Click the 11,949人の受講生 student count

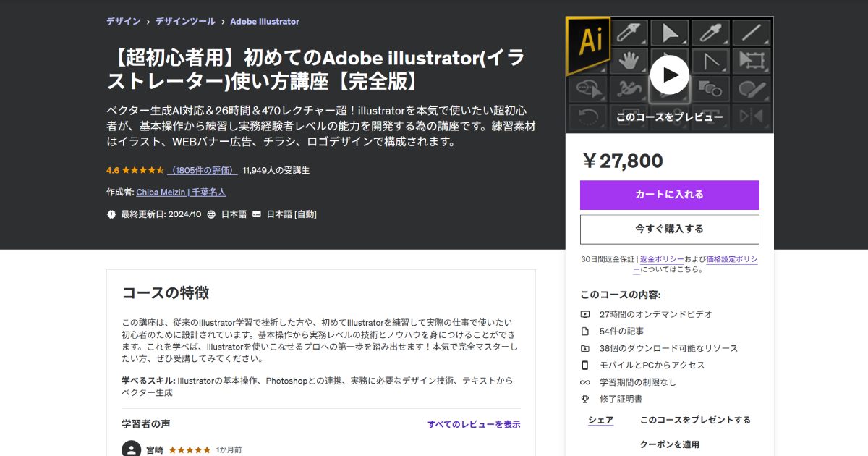(276, 171)
